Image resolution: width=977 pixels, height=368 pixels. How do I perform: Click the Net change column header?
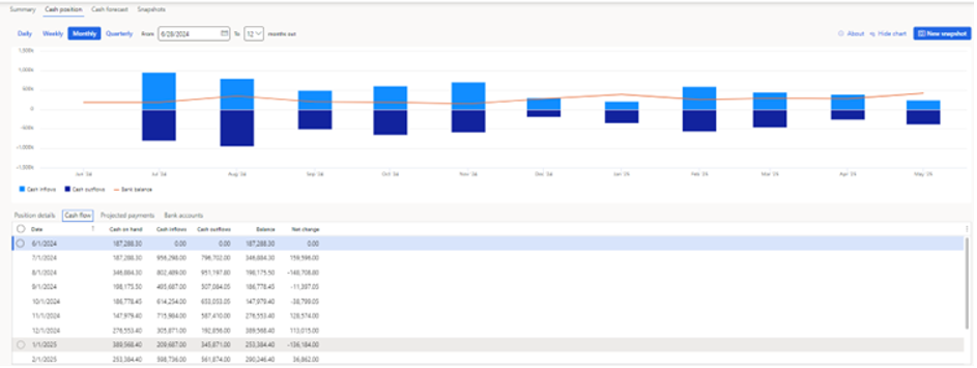pos(305,229)
